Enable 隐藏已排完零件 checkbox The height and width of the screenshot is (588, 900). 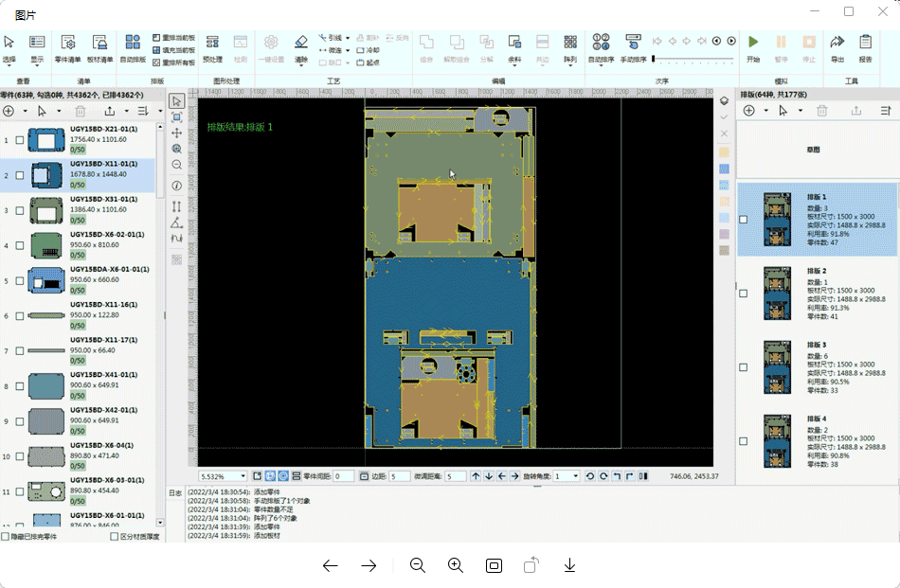tap(6, 537)
